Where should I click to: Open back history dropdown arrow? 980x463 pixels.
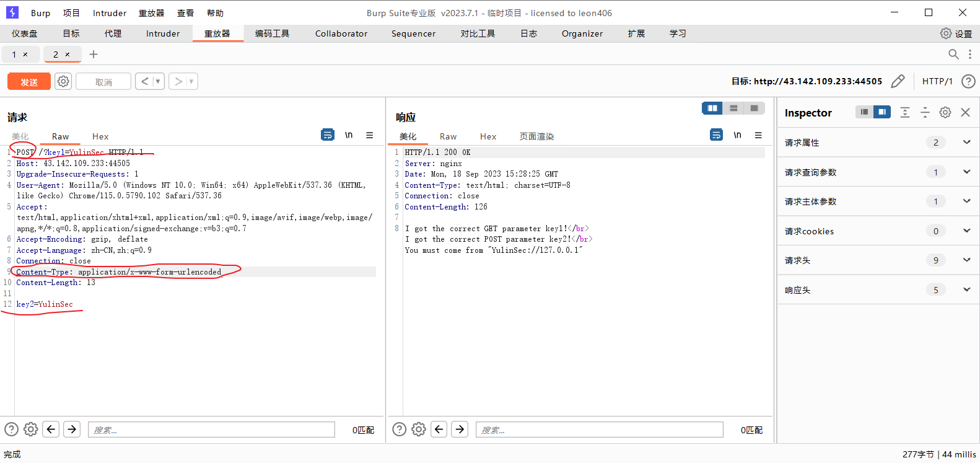(x=158, y=81)
